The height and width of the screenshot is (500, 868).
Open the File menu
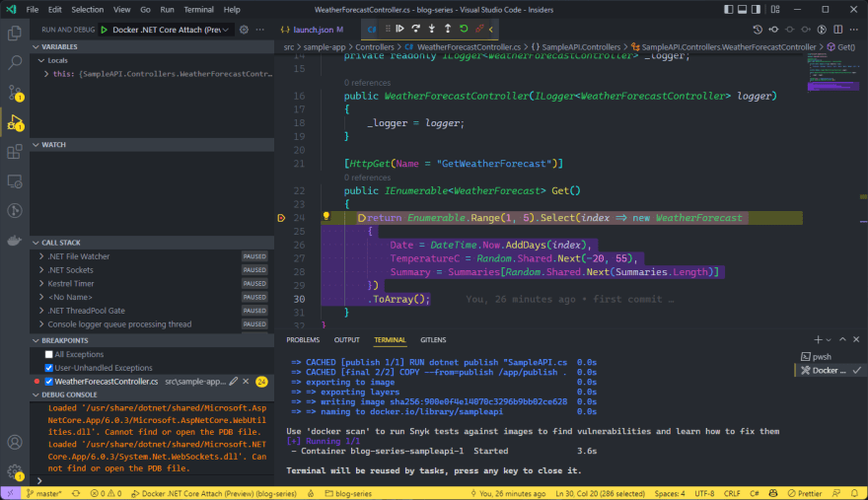click(x=33, y=10)
